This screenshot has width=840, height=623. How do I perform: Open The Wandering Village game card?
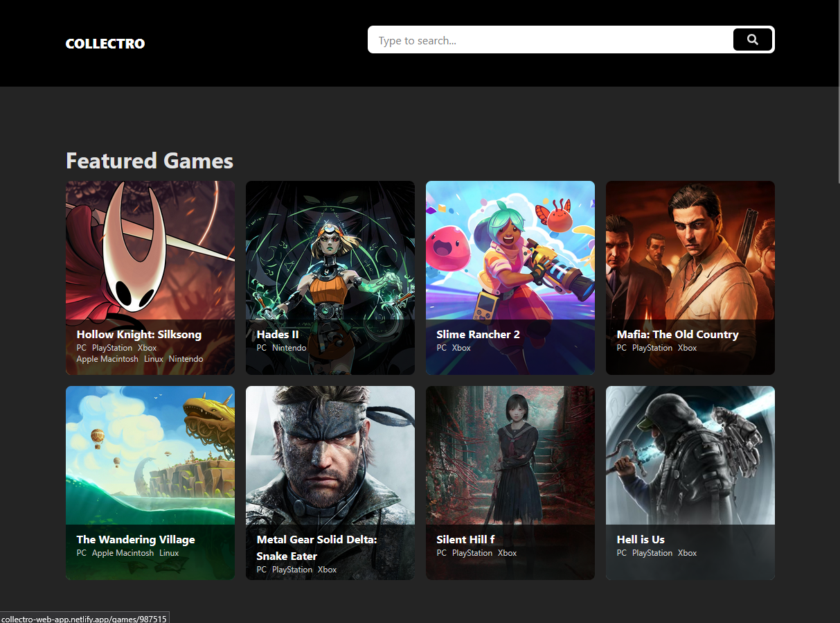150,455
